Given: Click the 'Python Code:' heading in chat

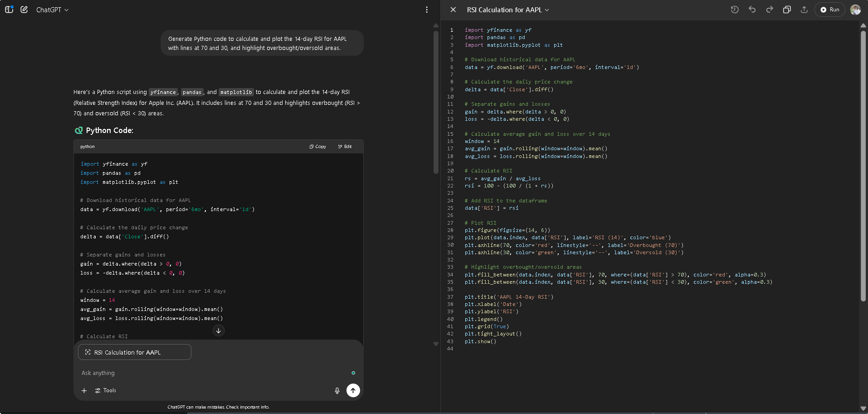Looking at the screenshot, I should pyautogui.click(x=110, y=130).
